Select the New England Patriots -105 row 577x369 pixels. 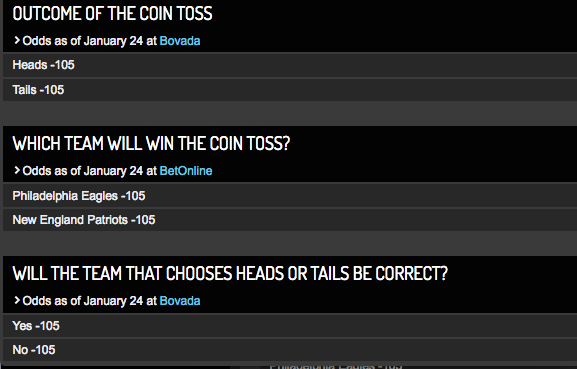coord(290,220)
